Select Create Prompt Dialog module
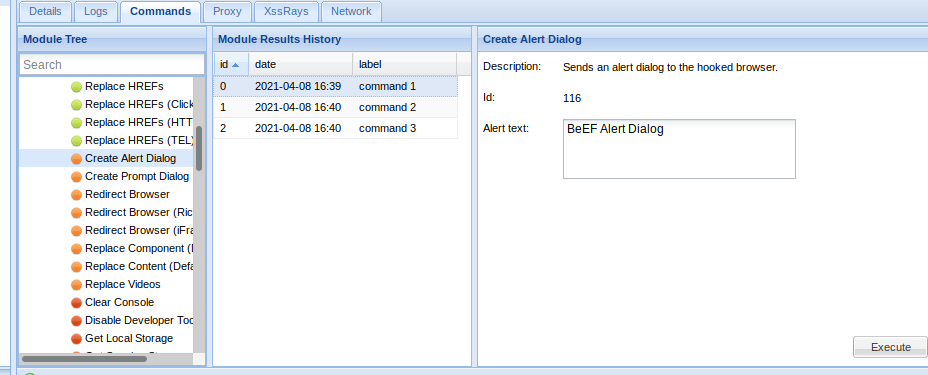928x375 pixels. [x=137, y=176]
